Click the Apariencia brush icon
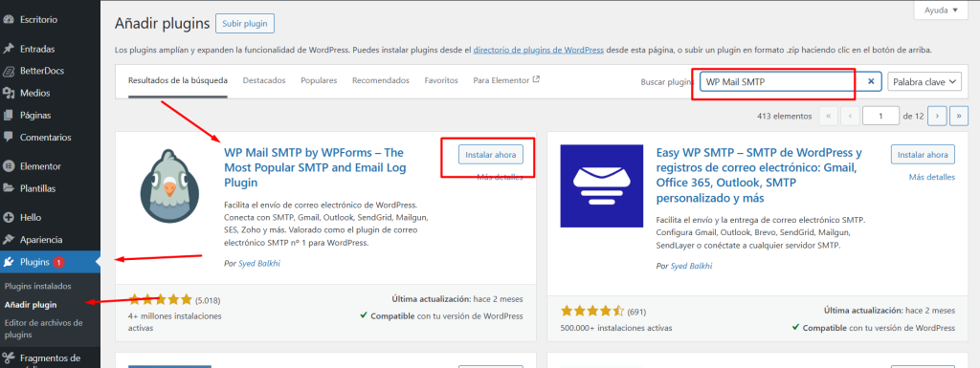This screenshot has height=368, width=980. (x=9, y=240)
